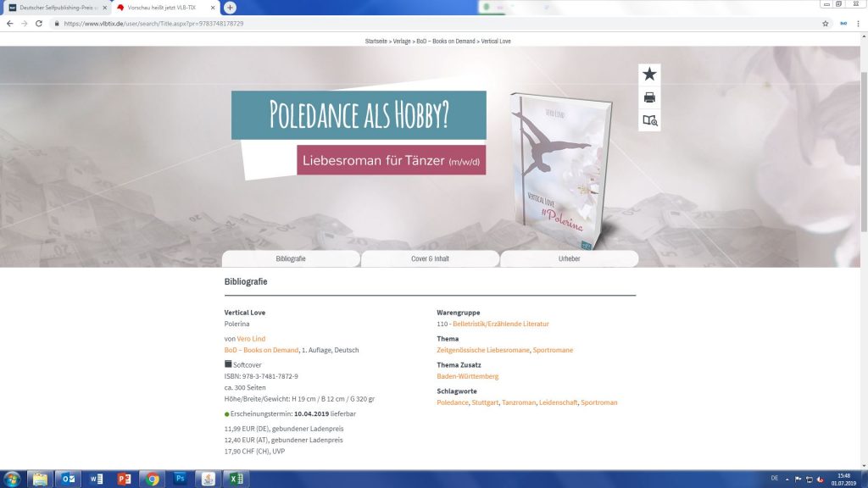Click the Tanzroman keyword link
The height and width of the screenshot is (488, 868).
tap(519, 402)
